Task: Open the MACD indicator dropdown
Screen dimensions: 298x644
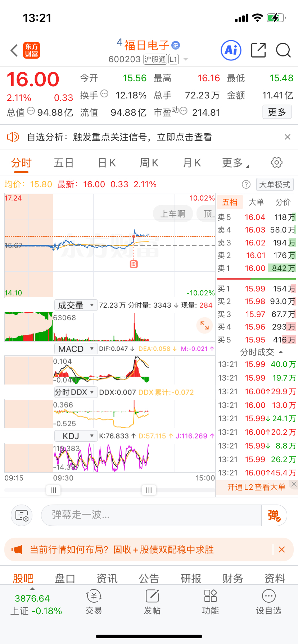Action: 76,349
